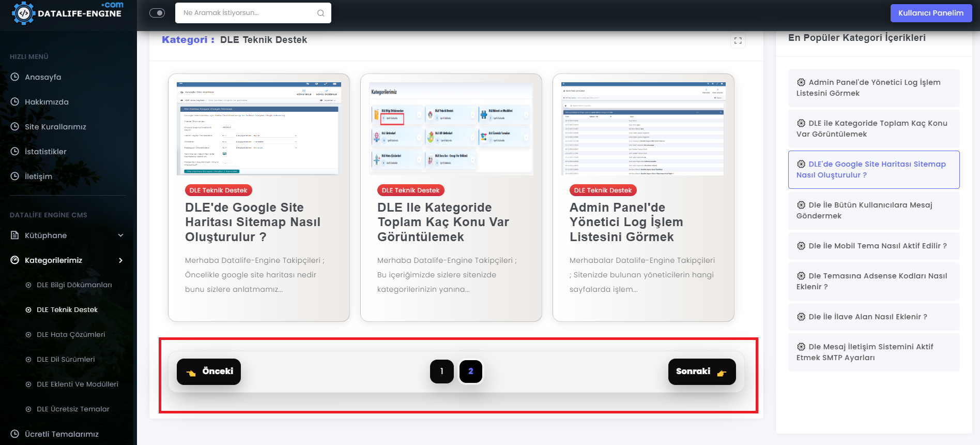980x445 pixels.
Task: Open the Google Site Haritası article thumbnail
Action: 258,128
